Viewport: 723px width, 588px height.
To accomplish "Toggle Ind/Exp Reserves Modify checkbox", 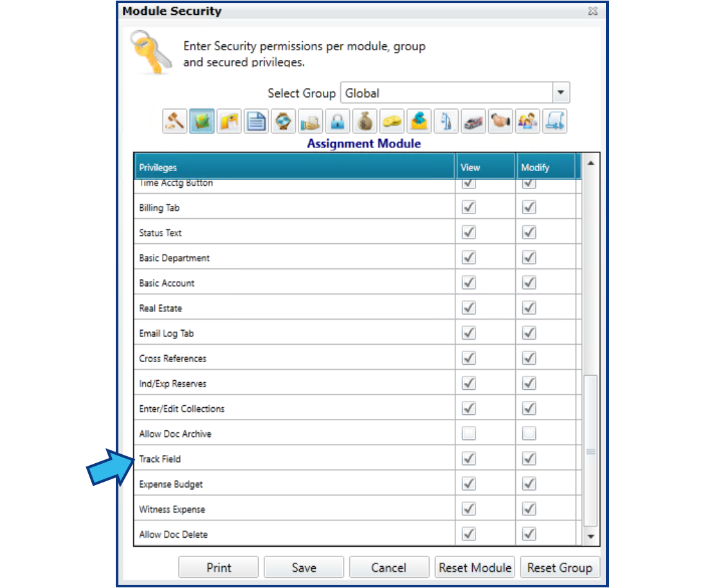I will click(x=529, y=383).
